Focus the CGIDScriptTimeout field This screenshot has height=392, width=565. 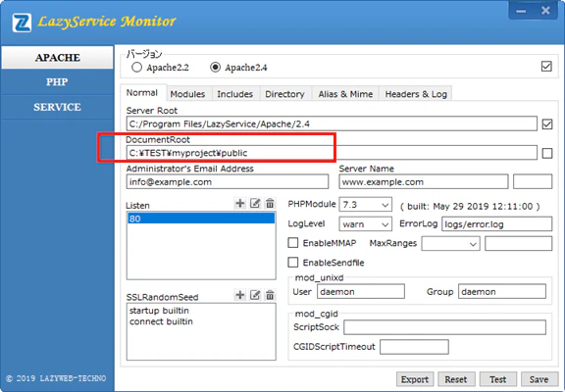[414, 347]
